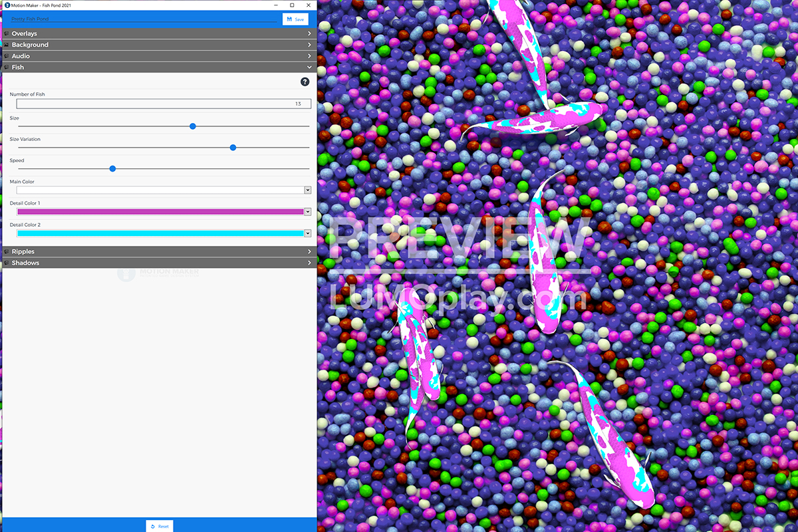The width and height of the screenshot is (798, 532).
Task: Open the Main Color dropdown arrow
Action: pos(307,190)
